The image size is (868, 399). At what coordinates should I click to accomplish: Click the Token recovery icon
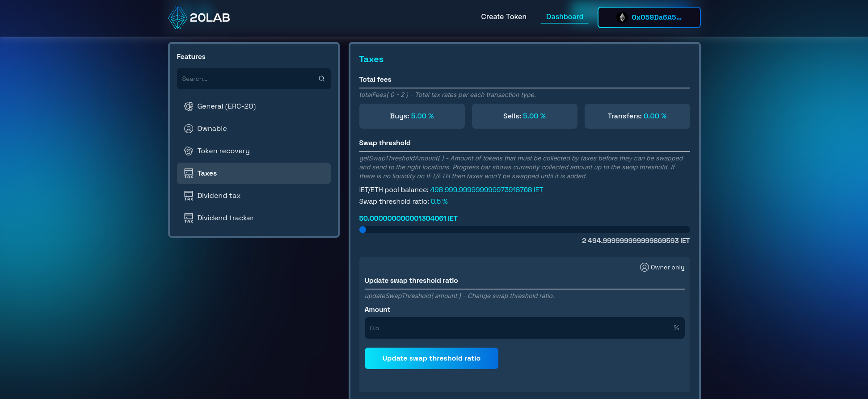189,151
